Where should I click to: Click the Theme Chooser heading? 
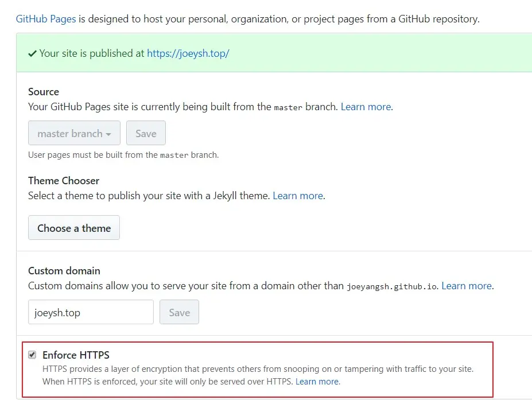pyautogui.click(x=64, y=181)
